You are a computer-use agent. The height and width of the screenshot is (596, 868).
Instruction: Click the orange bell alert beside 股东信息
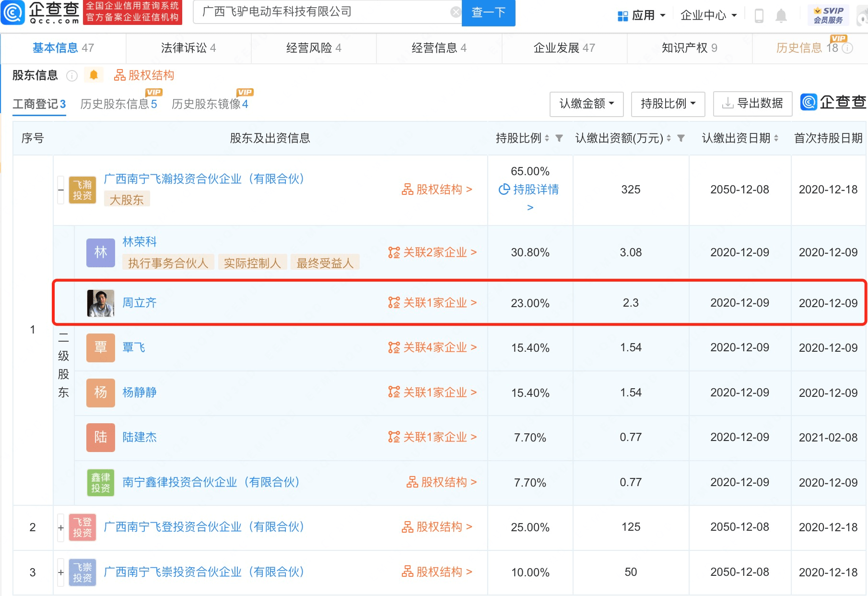click(94, 75)
